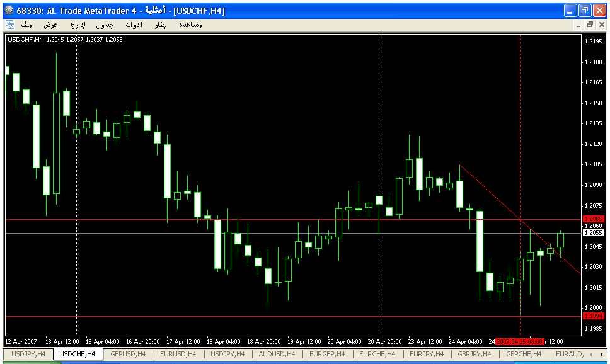
Task: Click the 12 Apr 2007 time axis label
Action: point(21,342)
